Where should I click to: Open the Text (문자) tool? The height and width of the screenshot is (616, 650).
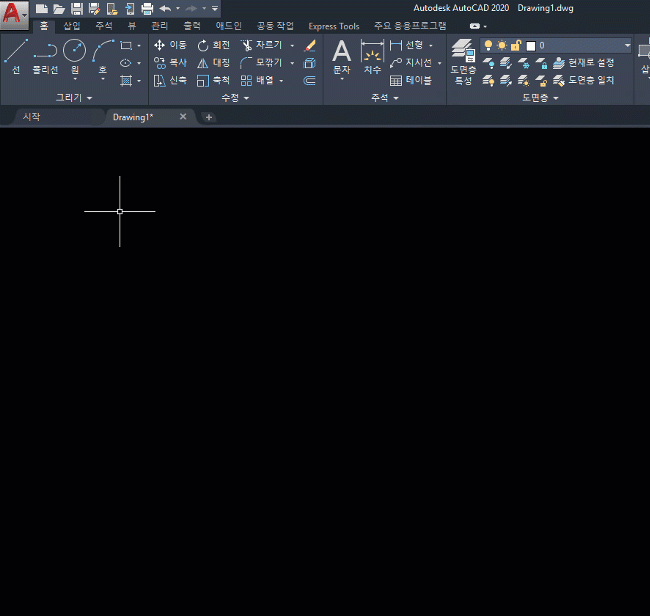click(x=342, y=57)
